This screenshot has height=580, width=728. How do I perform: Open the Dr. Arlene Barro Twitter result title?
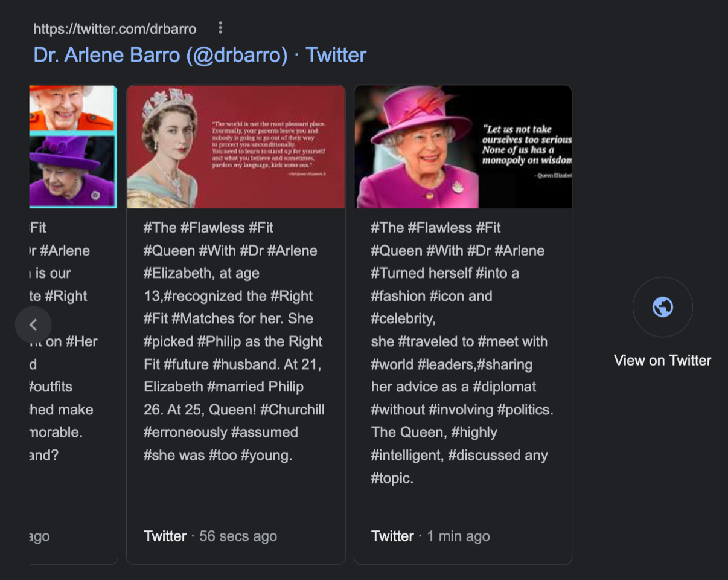point(200,55)
